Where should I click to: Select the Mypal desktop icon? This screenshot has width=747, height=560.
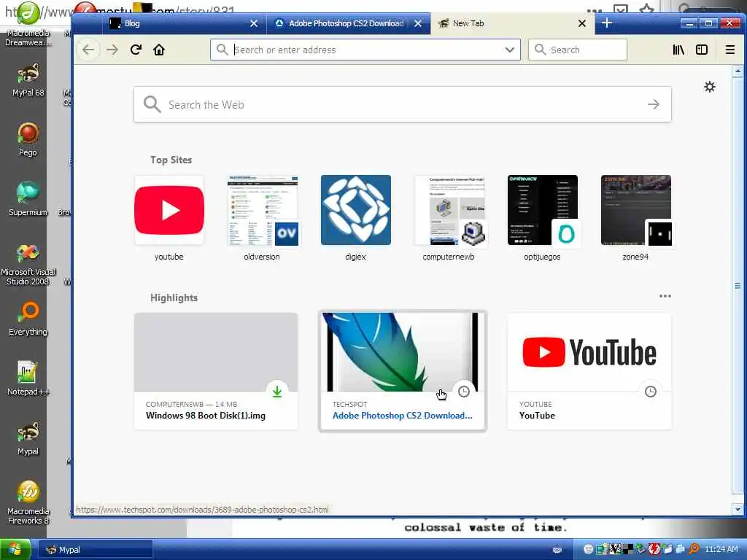pyautogui.click(x=28, y=438)
